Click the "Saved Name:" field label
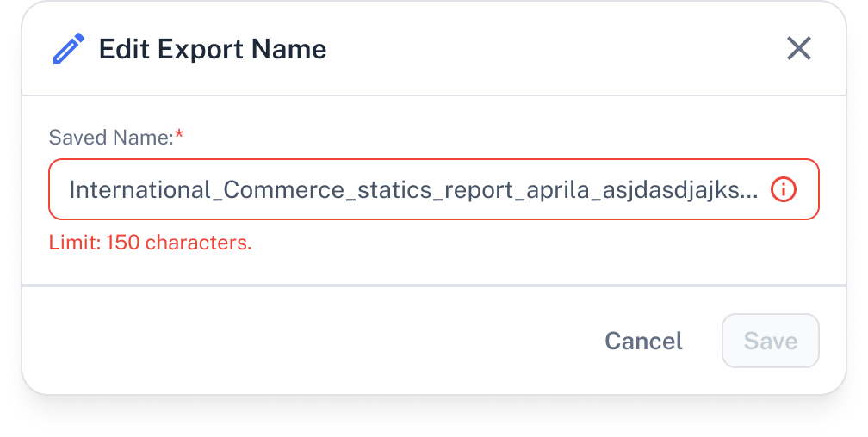 coord(111,137)
